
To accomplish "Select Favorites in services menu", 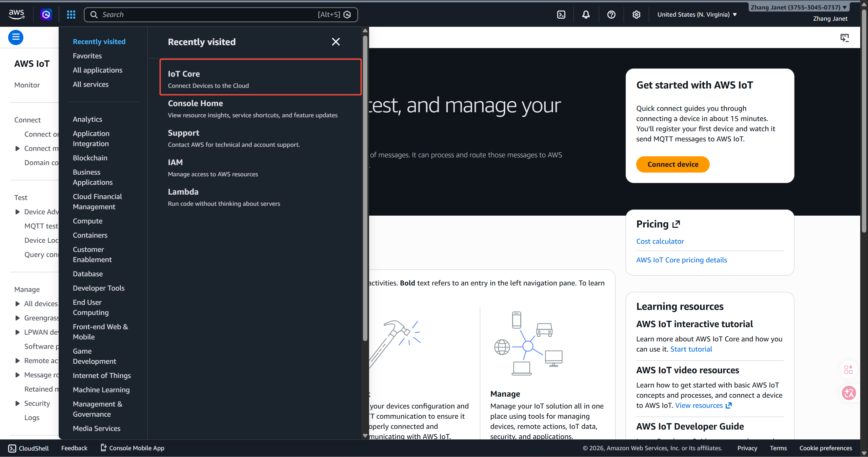I will click(x=87, y=56).
